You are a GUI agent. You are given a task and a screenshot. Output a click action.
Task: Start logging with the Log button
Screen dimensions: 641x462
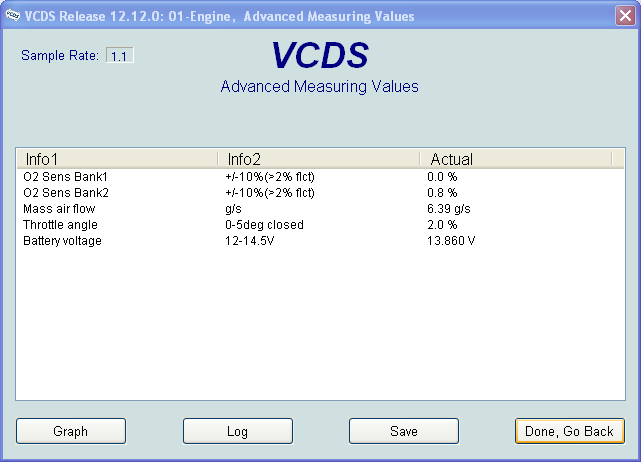(238, 431)
